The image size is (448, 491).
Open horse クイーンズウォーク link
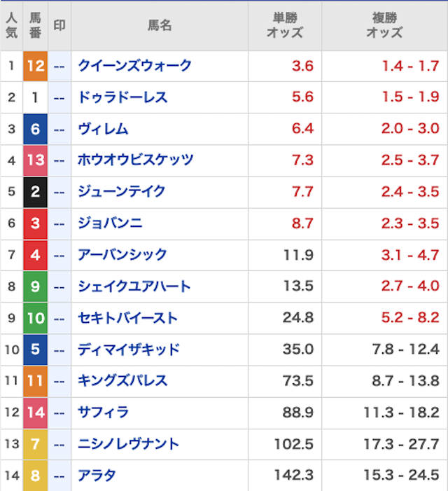(134, 66)
